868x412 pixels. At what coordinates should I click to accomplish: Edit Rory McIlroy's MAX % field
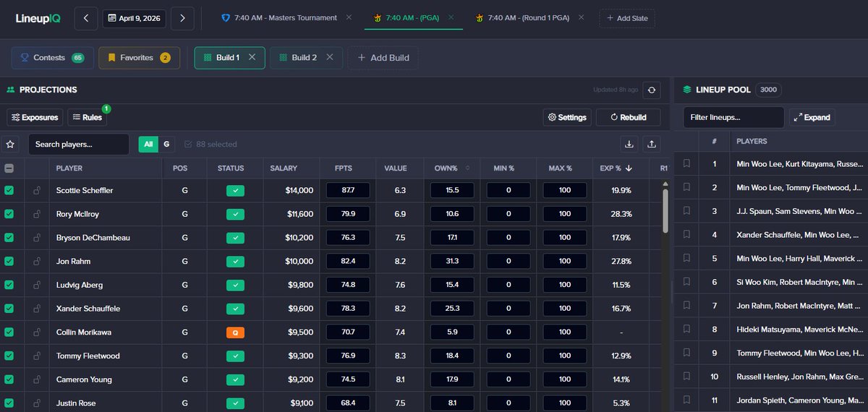click(565, 214)
